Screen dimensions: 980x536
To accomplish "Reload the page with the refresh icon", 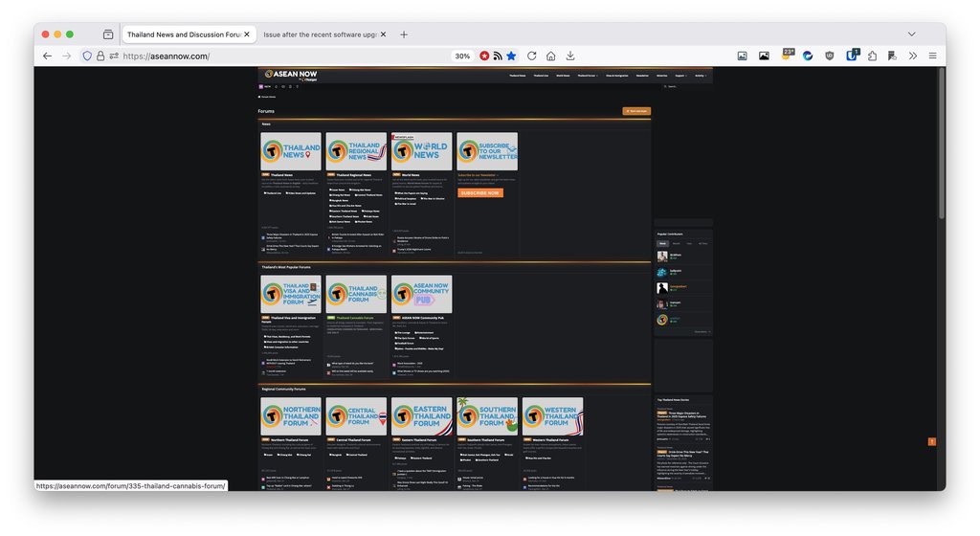I will point(532,56).
